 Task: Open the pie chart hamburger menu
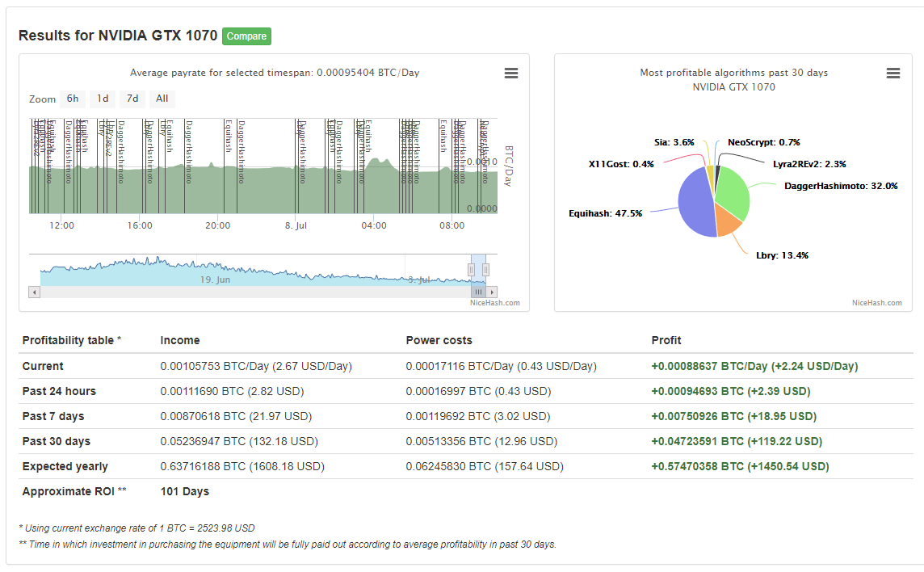tap(892, 74)
